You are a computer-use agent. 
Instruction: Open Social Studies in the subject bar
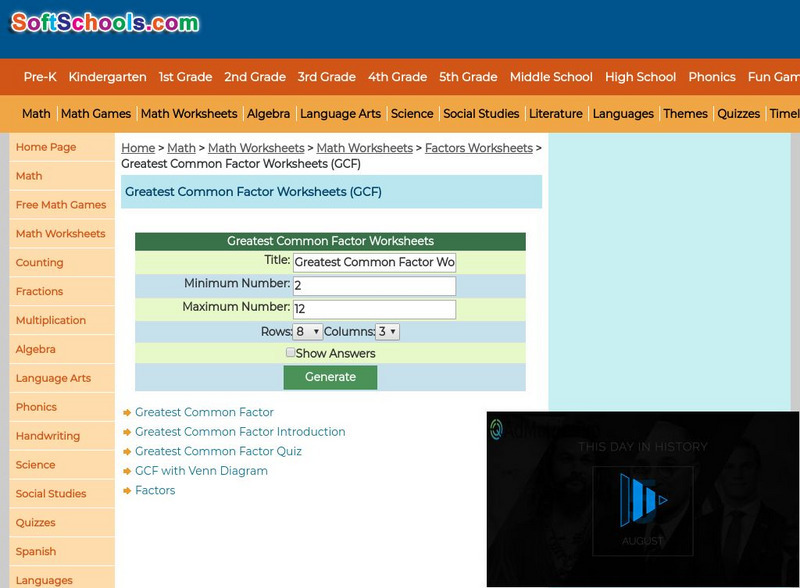coord(481,114)
